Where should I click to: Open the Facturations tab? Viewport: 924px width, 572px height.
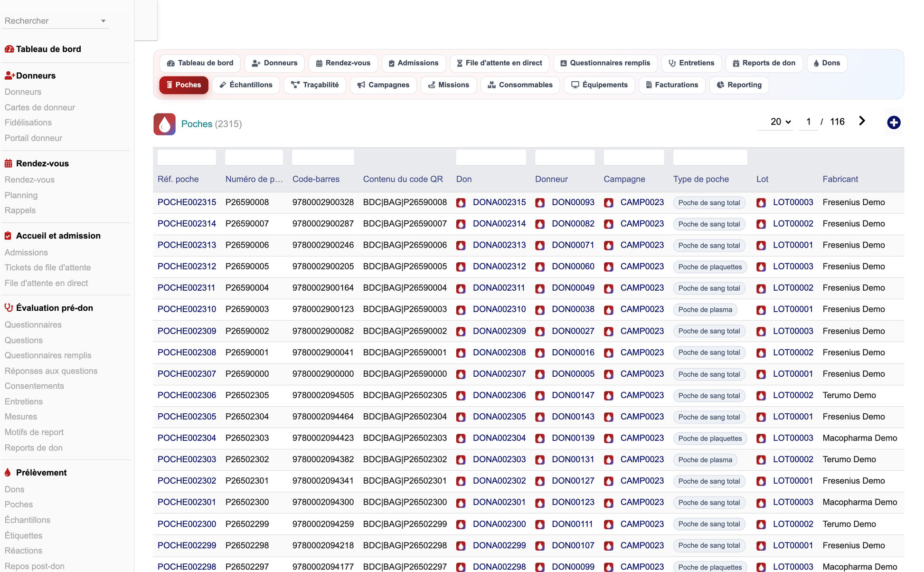pyautogui.click(x=672, y=85)
